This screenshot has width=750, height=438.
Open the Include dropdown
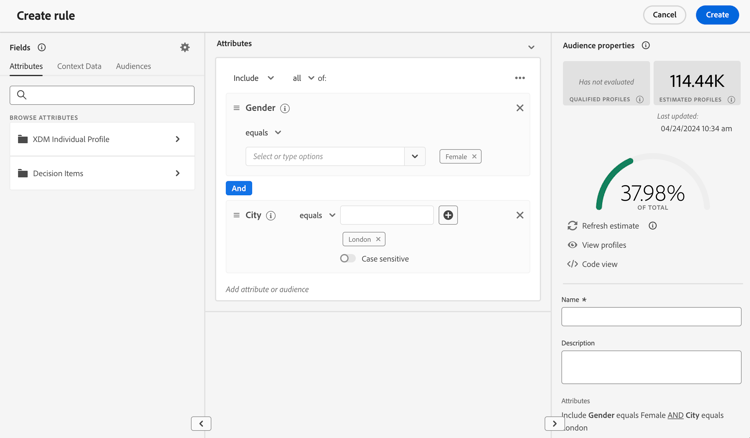[x=254, y=78]
